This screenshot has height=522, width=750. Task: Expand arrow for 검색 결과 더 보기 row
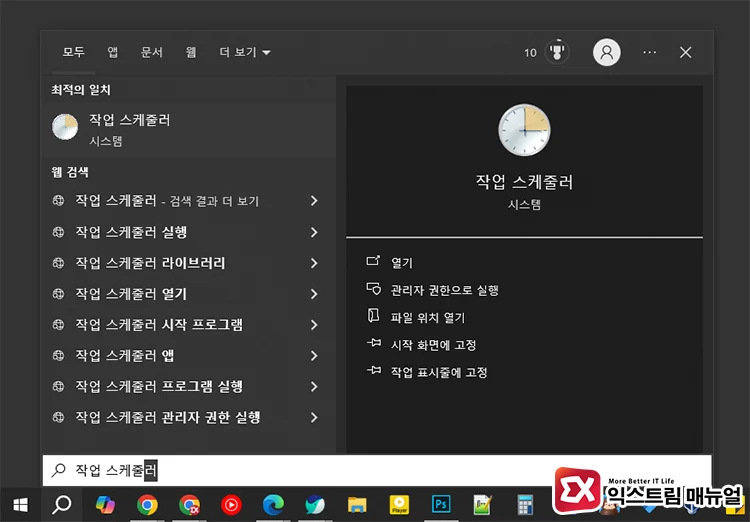pyautogui.click(x=314, y=201)
